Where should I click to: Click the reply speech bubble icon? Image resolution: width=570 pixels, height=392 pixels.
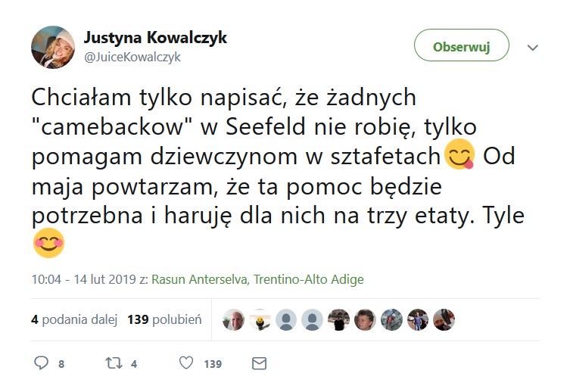click(42, 363)
